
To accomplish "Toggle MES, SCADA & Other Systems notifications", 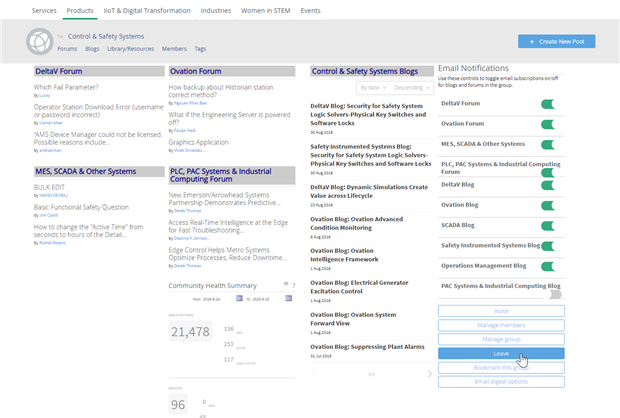I will (x=548, y=145).
